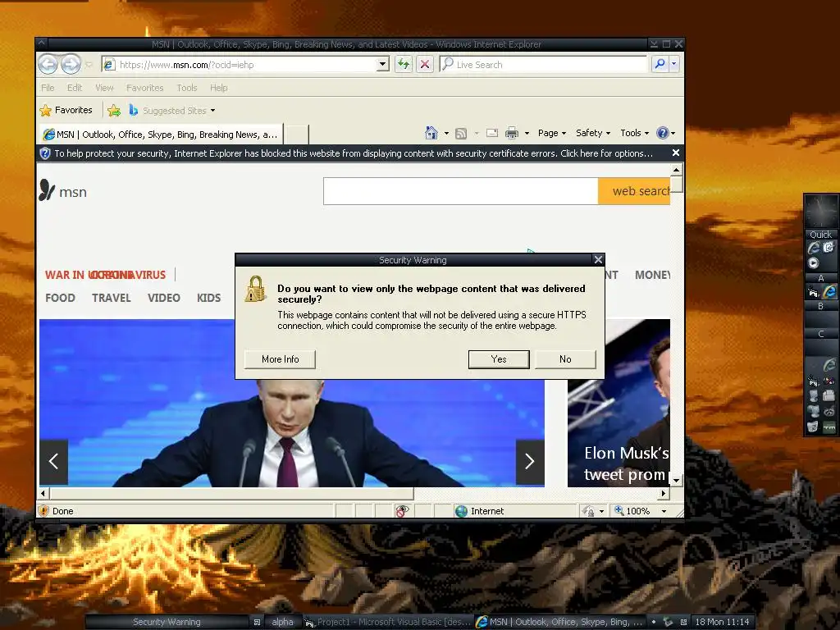Click alpha workspace label on taskbar

282,622
